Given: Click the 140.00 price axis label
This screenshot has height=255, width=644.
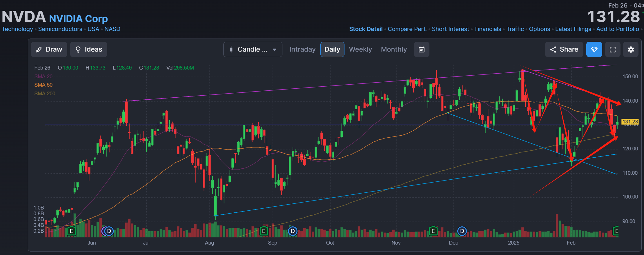Looking at the screenshot, I should coord(630,101).
